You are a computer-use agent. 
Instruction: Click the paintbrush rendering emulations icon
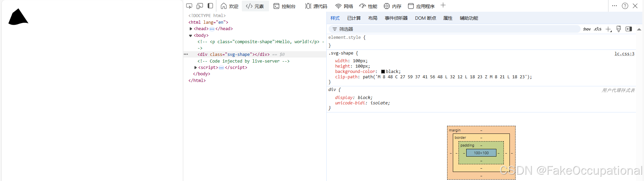pyautogui.click(x=619, y=29)
